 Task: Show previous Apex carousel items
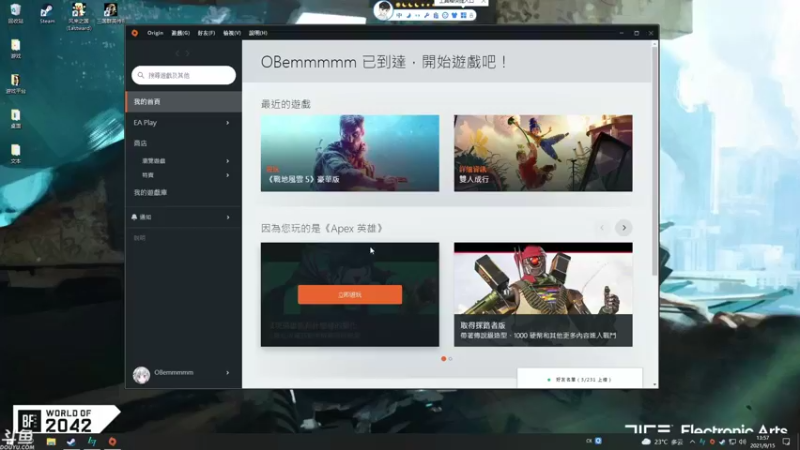point(602,228)
